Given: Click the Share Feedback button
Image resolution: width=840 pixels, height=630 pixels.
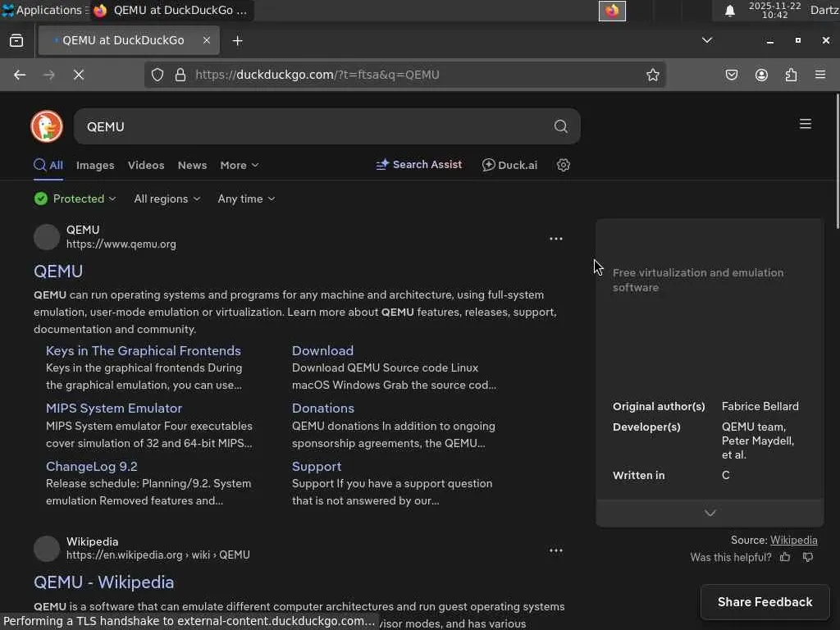Looking at the screenshot, I should click(x=765, y=602).
